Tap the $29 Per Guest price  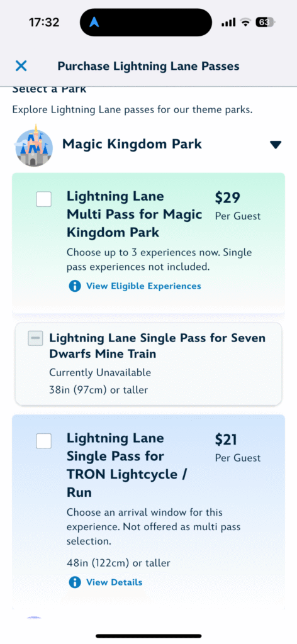coord(238,206)
